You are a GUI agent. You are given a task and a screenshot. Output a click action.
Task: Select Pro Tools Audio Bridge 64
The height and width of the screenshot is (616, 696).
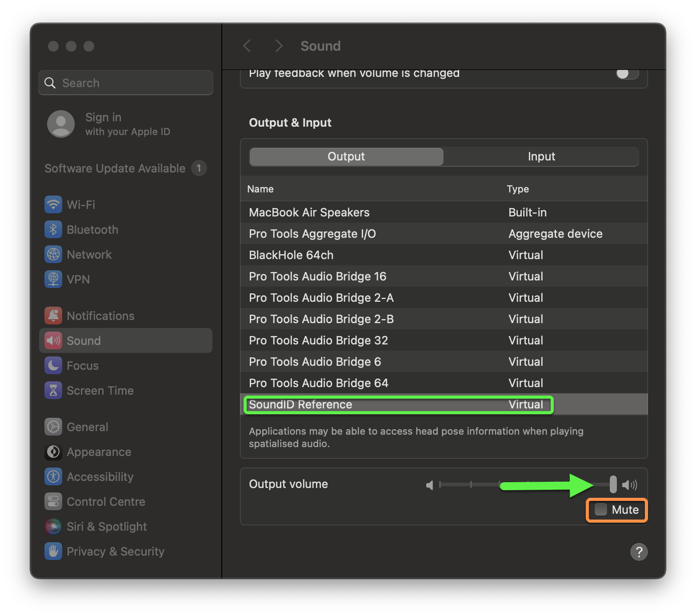(x=444, y=383)
